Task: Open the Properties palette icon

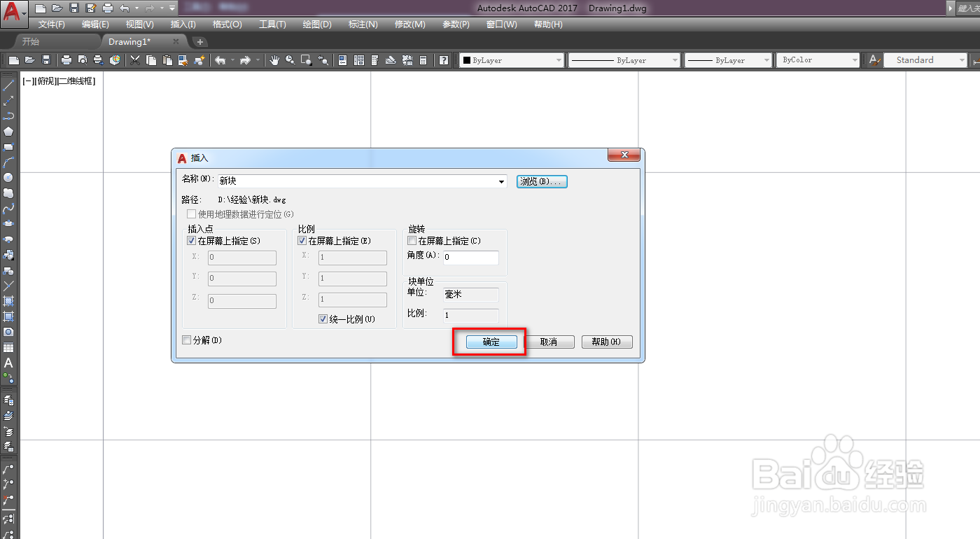Action: tap(342, 60)
